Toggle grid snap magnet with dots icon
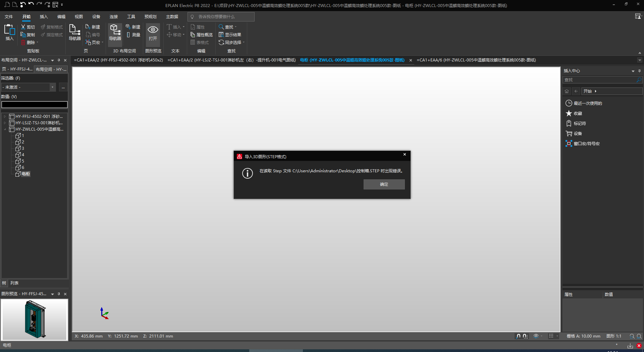644x352 pixels. click(x=525, y=336)
